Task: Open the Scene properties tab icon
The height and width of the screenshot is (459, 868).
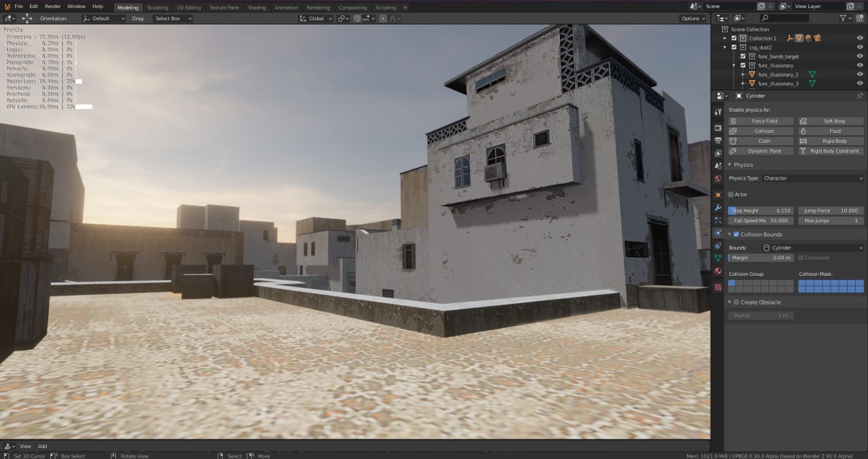Action: 718,166
